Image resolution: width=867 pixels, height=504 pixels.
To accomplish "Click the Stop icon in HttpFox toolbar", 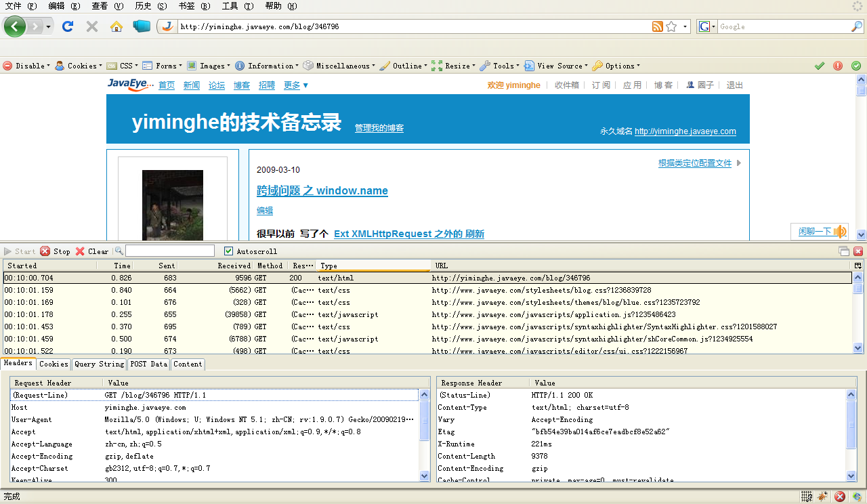I will click(55, 251).
